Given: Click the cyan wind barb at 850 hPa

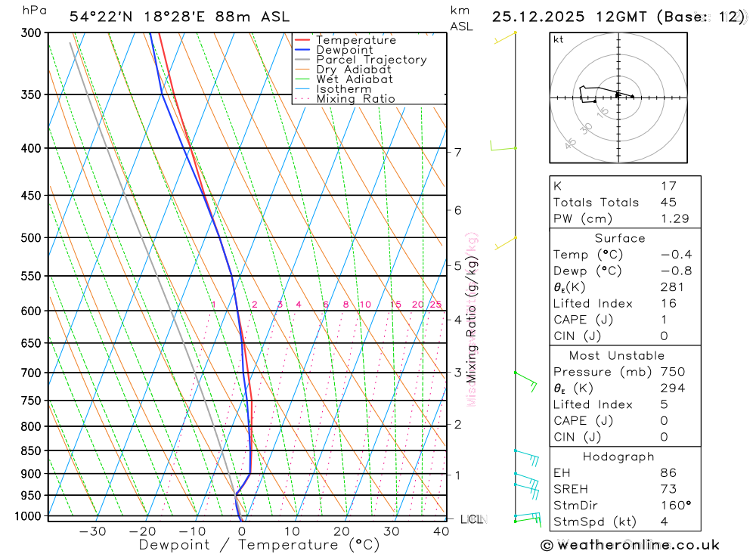Looking at the screenshot, I should point(526,458).
